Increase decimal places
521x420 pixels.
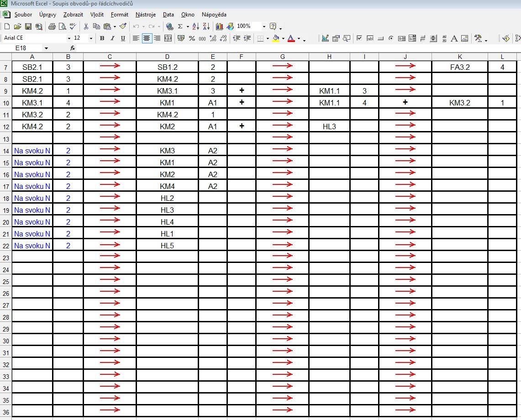click(x=213, y=38)
